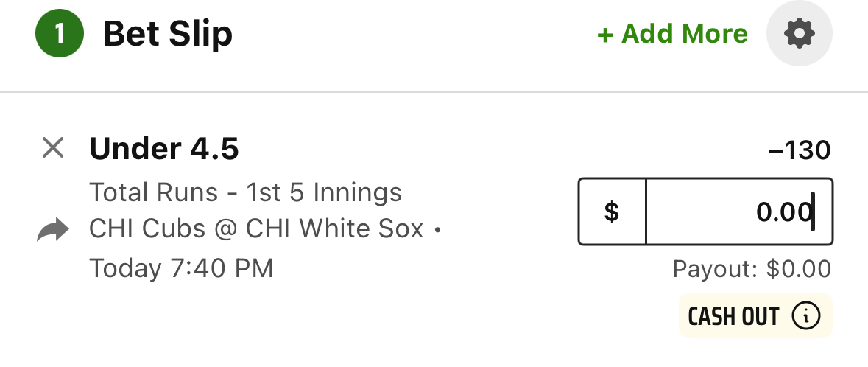Focus the wager amount field showing 0.00
The width and height of the screenshot is (868, 367).
click(739, 212)
